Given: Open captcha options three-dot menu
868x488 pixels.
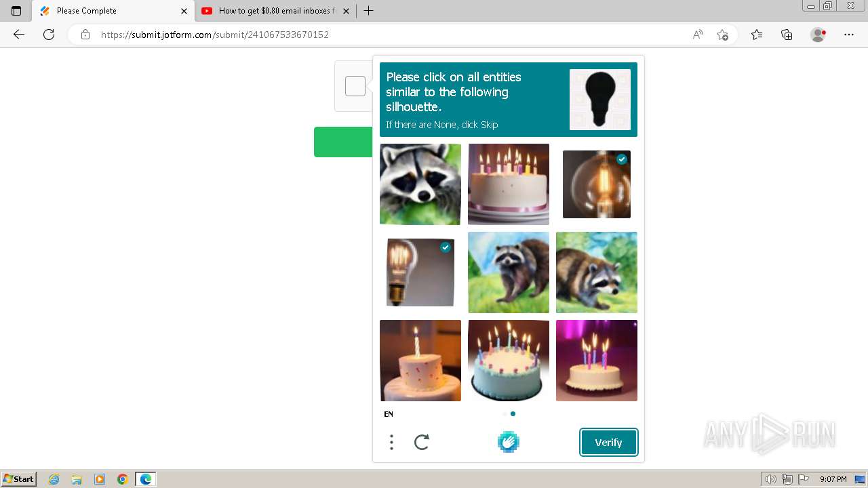Looking at the screenshot, I should pyautogui.click(x=391, y=443).
